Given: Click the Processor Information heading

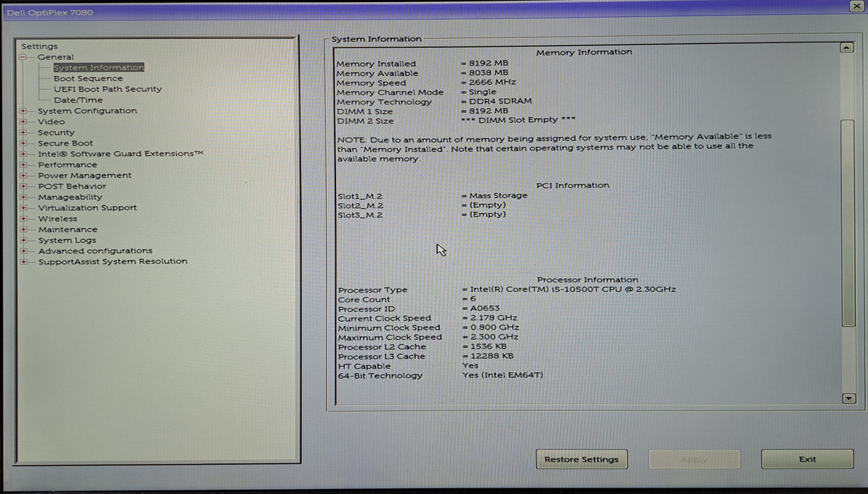Looking at the screenshot, I should pyautogui.click(x=588, y=280).
